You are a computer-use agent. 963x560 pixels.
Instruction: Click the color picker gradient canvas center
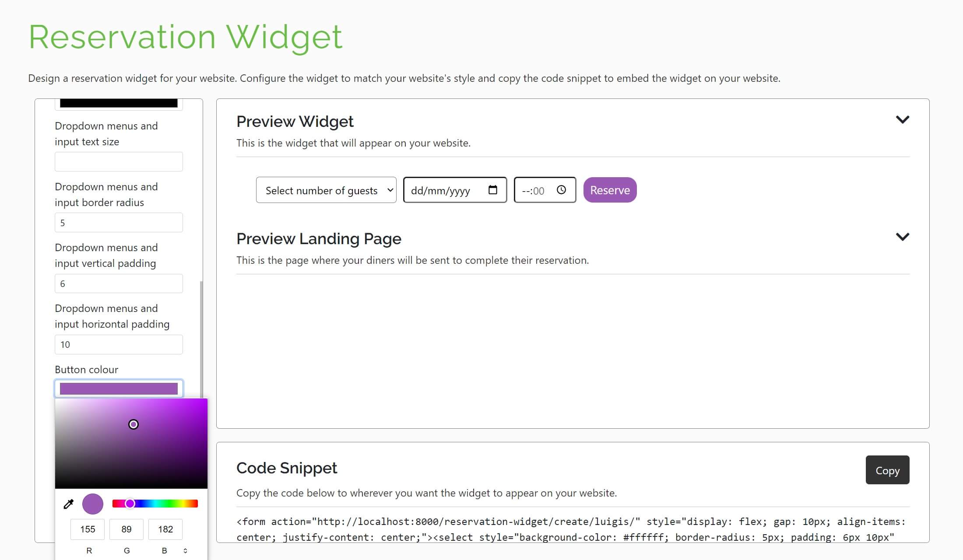click(131, 443)
